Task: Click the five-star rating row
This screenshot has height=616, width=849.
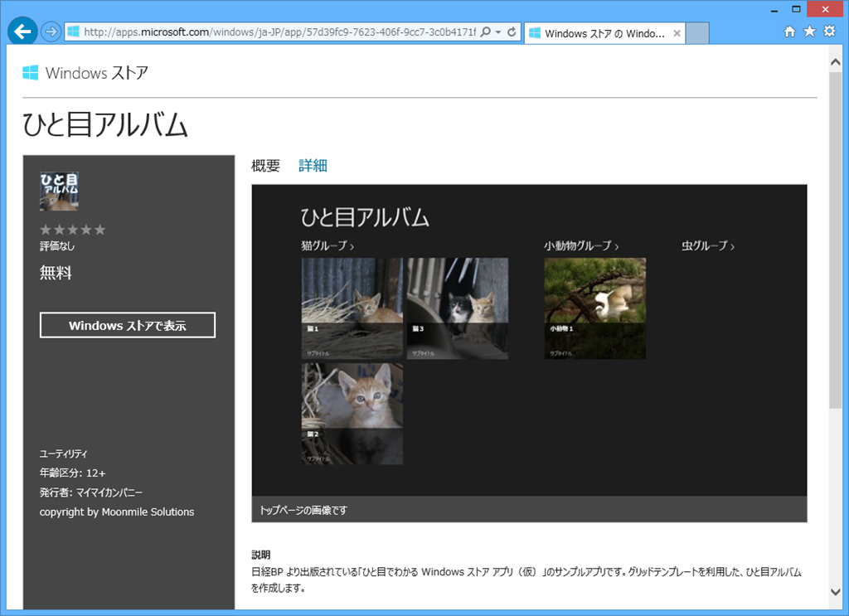Action: [73, 230]
